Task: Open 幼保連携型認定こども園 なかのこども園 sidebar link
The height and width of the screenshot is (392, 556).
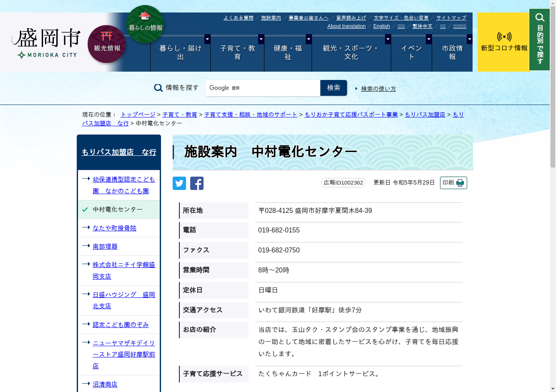Action: pos(123,185)
